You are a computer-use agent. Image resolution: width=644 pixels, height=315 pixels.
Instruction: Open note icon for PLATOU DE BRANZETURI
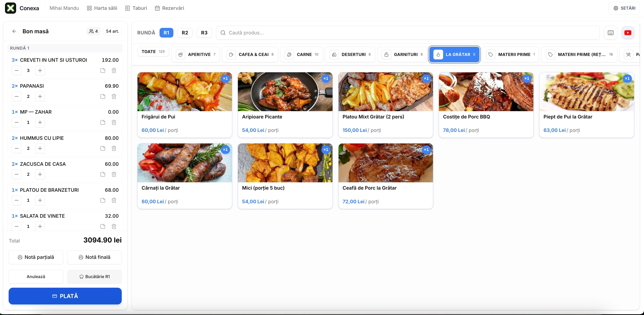click(103, 200)
